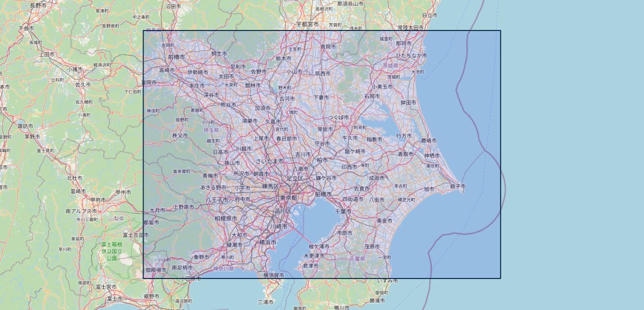Click the purple 埼玉県 prefecture label
Image resolution: width=644 pixels, height=310 pixels.
click(x=212, y=131)
